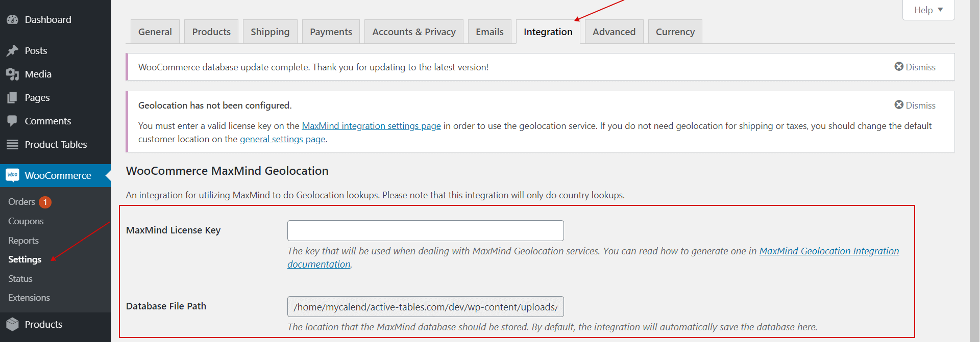Open Status in WooCommerce submenu
Image resolution: width=980 pixels, height=342 pixels.
click(x=20, y=279)
